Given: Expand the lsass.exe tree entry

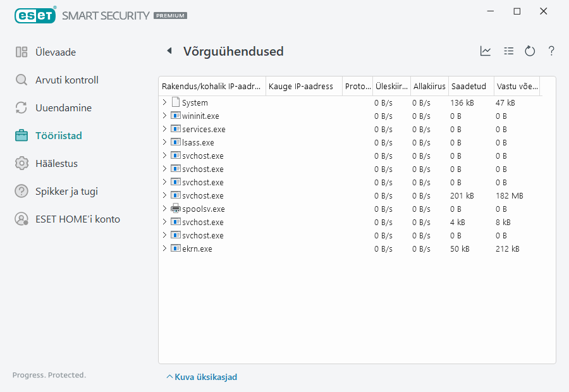Looking at the screenshot, I should [x=164, y=142].
